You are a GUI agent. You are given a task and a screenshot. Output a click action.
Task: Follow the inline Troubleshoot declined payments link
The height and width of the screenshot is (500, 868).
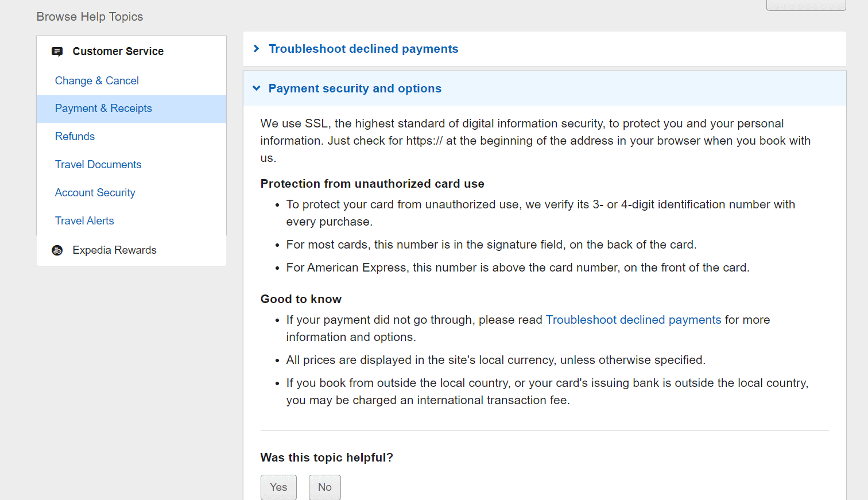tap(633, 320)
